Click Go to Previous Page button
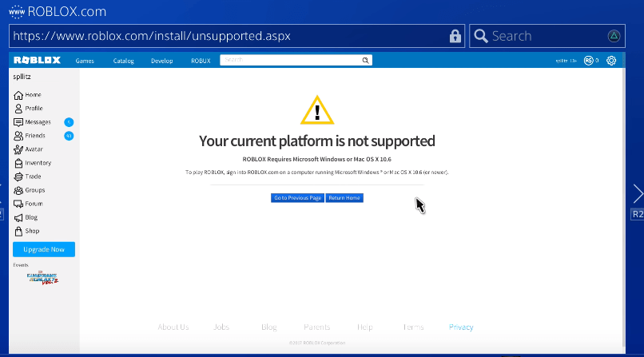 point(297,198)
